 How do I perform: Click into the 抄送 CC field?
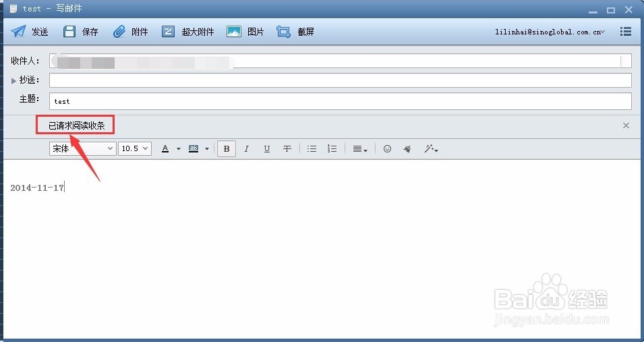point(340,80)
